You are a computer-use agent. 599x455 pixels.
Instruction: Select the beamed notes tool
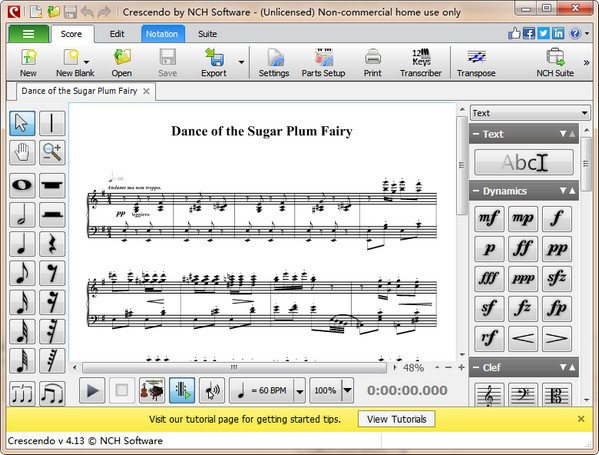(x=52, y=393)
